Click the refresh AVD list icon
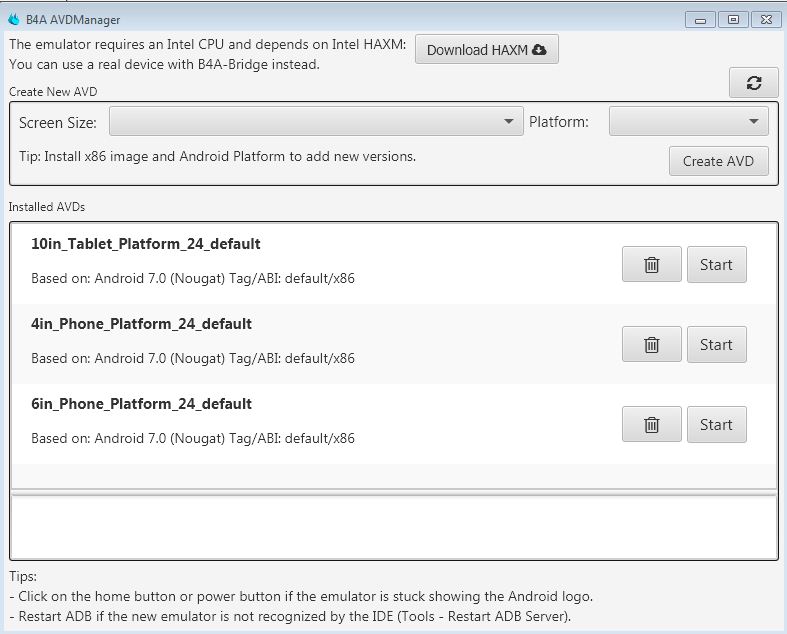787x634 pixels. [754, 84]
